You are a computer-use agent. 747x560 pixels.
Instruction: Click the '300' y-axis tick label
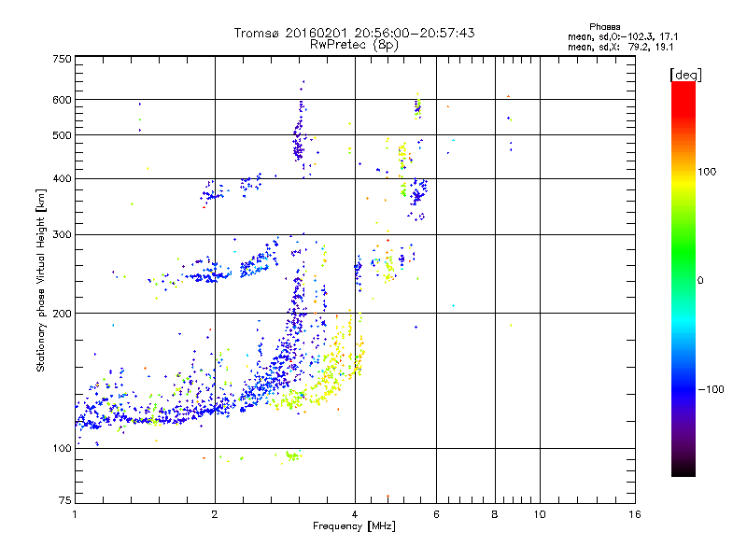(x=63, y=234)
